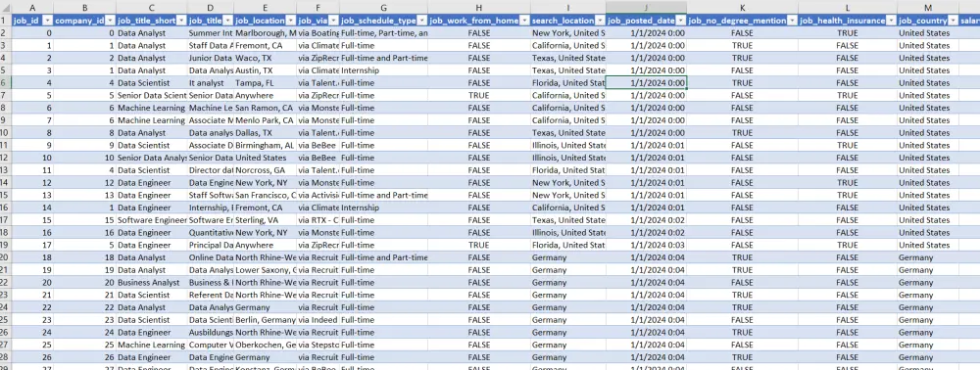Open the job_location filter dropdown
Viewport: 980px width, 370px height.
point(291,21)
